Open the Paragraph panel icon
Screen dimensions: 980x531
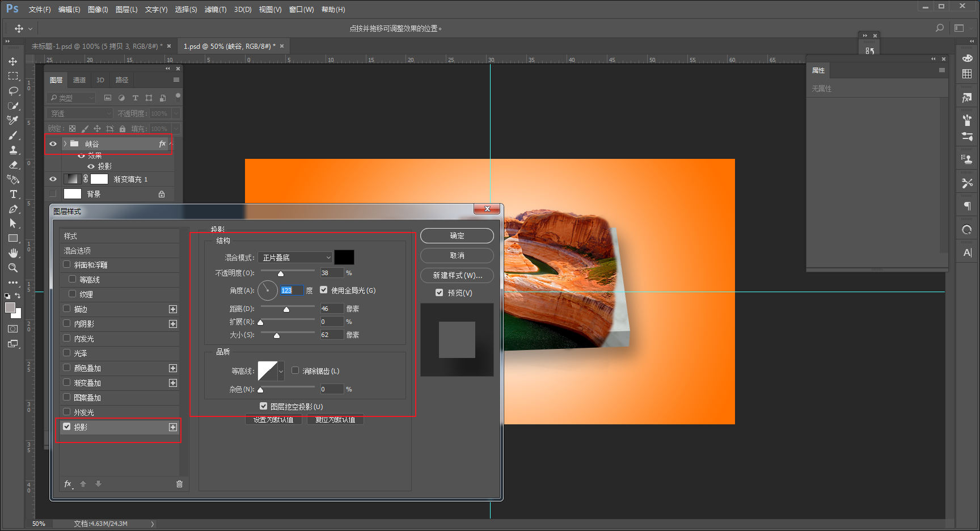coord(967,206)
